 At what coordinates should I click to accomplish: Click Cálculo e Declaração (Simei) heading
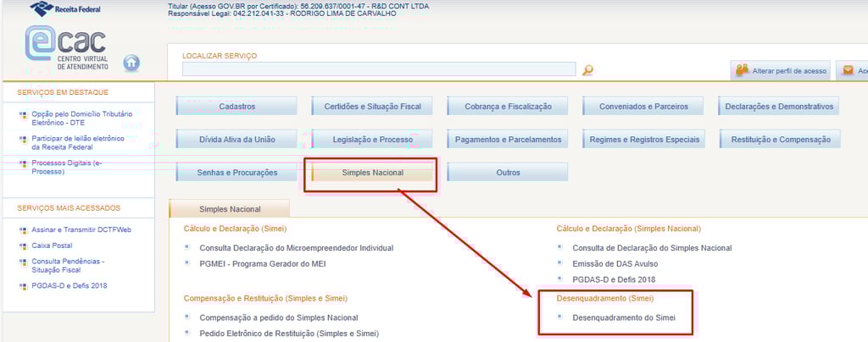point(236,229)
